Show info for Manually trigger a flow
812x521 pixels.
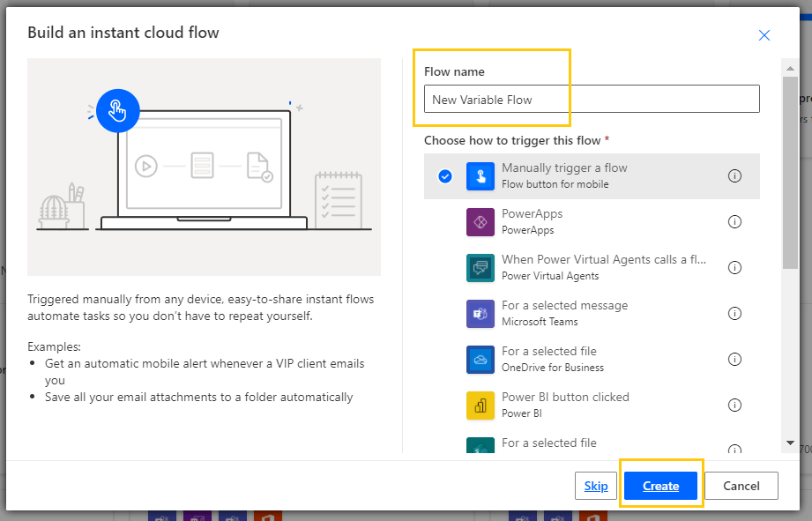[734, 176]
